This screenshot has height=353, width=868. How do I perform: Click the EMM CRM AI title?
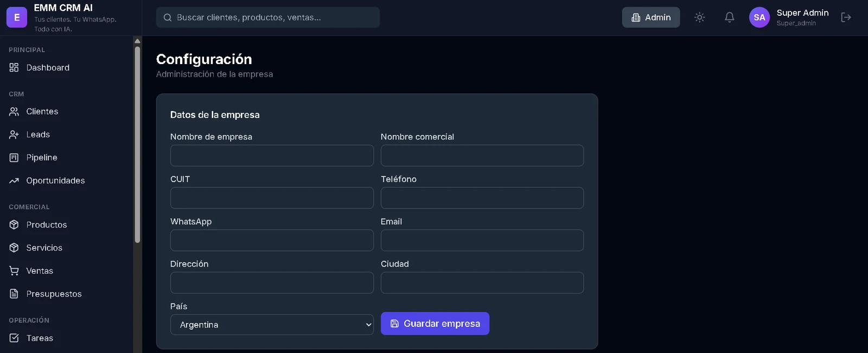(x=63, y=8)
